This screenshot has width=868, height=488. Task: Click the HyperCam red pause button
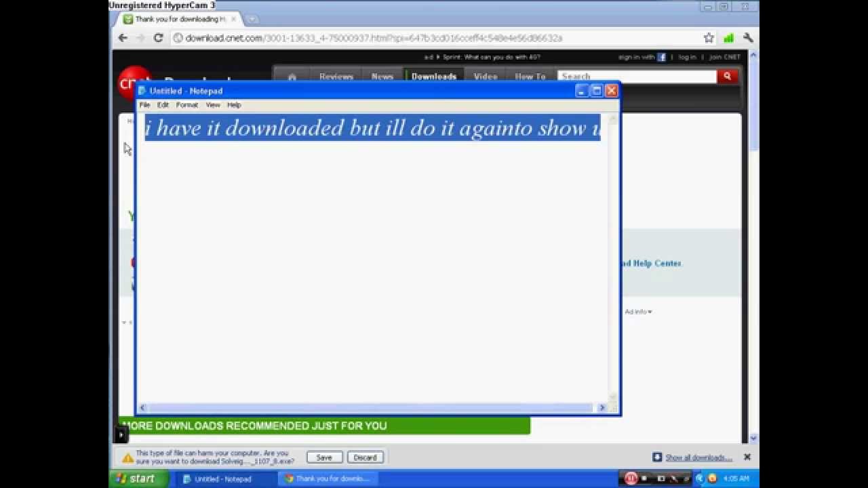pos(631,479)
